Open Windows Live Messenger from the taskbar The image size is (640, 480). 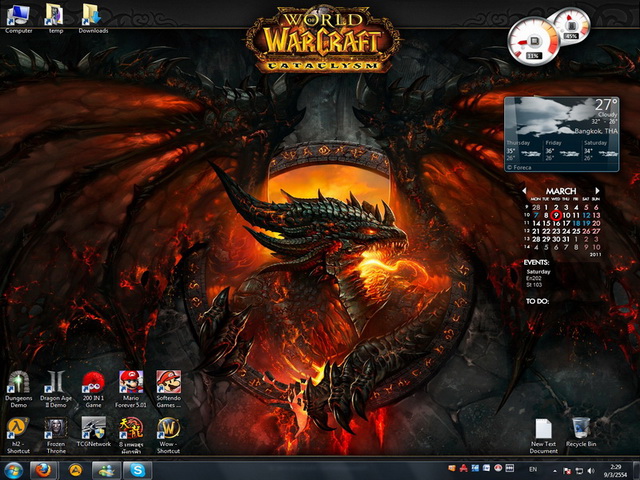pyautogui.click(x=106, y=471)
